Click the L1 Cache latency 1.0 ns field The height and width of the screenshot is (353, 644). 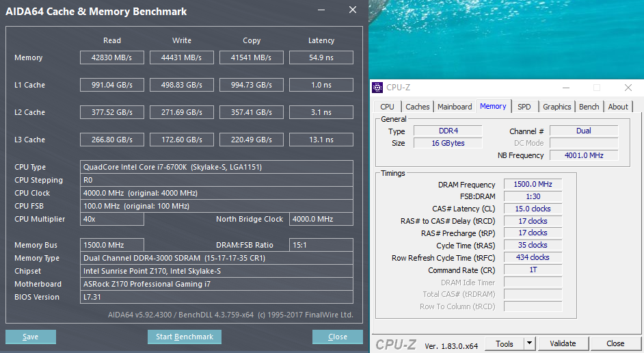click(321, 85)
